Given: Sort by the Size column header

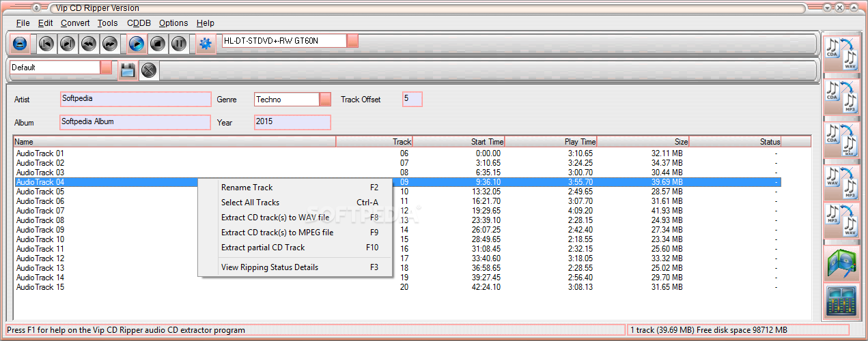Looking at the screenshot, I should tap(643, 142).
